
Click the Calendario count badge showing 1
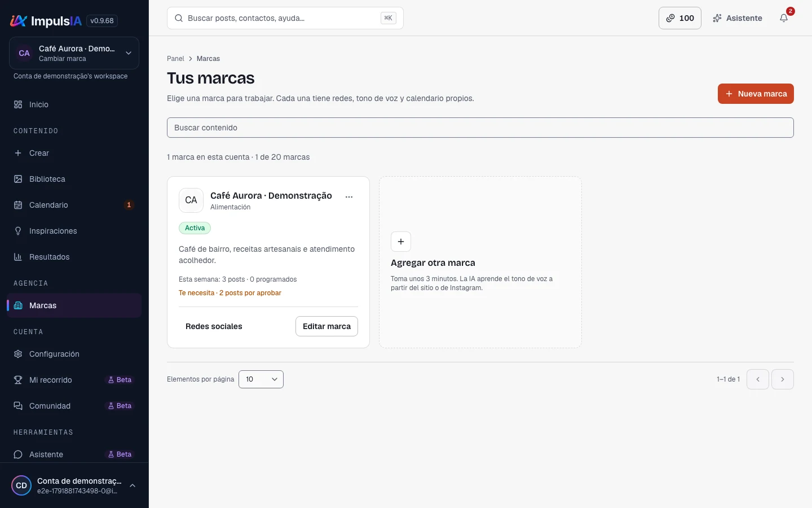pos(129,205)
